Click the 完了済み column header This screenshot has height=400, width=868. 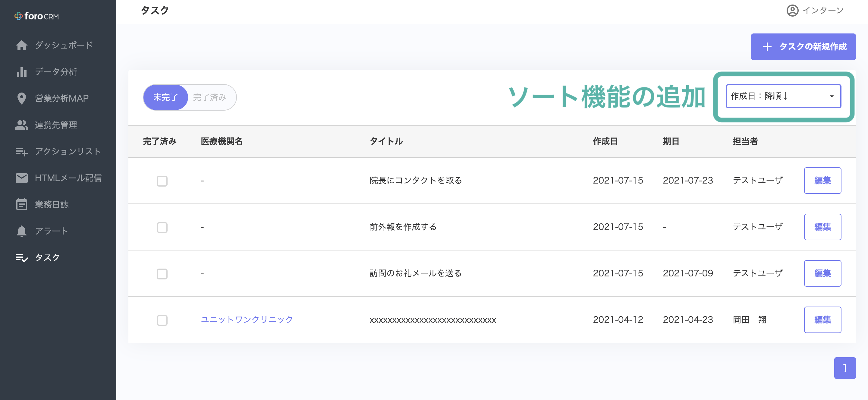coord(160,141)
